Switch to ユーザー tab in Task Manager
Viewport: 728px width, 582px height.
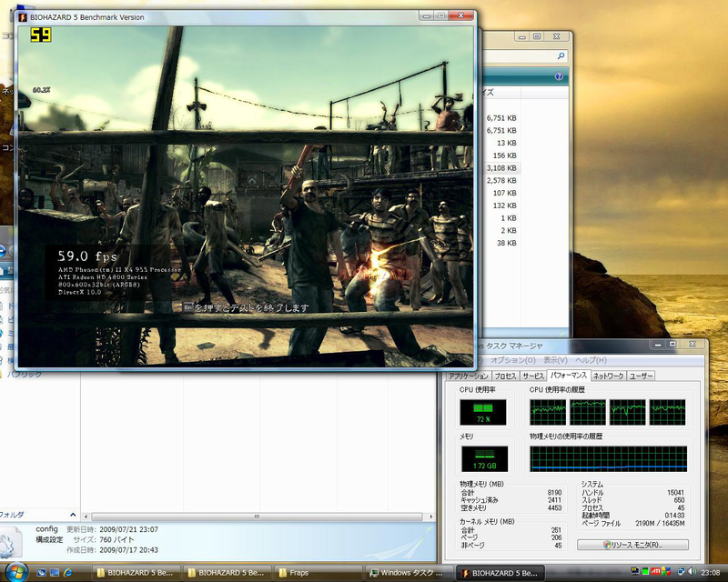coord(641,376)
